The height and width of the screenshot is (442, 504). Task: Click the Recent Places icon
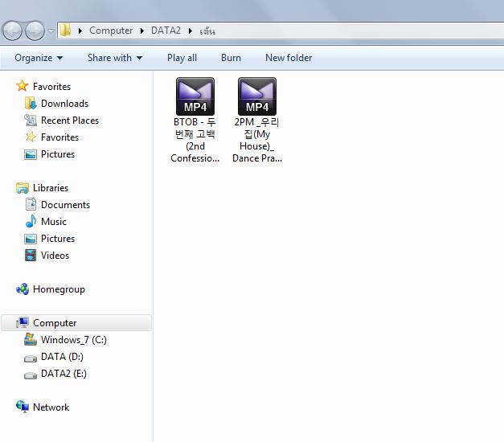pos(31,121)
